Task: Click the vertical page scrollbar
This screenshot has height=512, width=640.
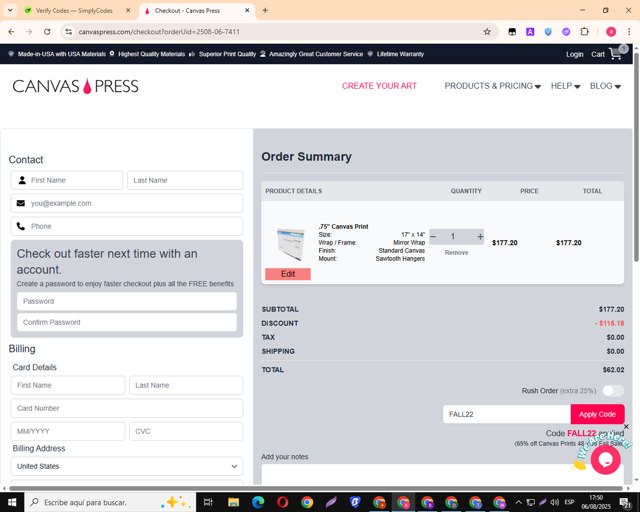Action: point(636,157)
